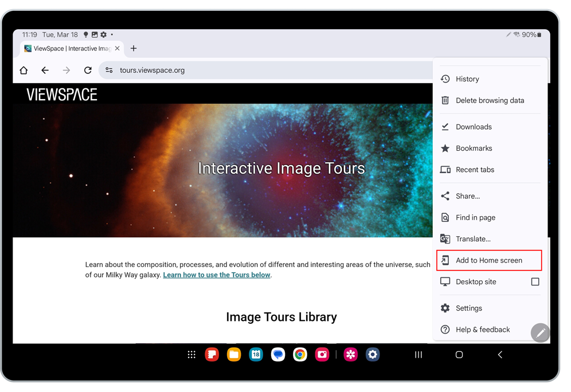The width and height of the screenshot is (571, 392).
Task: Open the Camera app in taskbar
Action: coord(322,355)
